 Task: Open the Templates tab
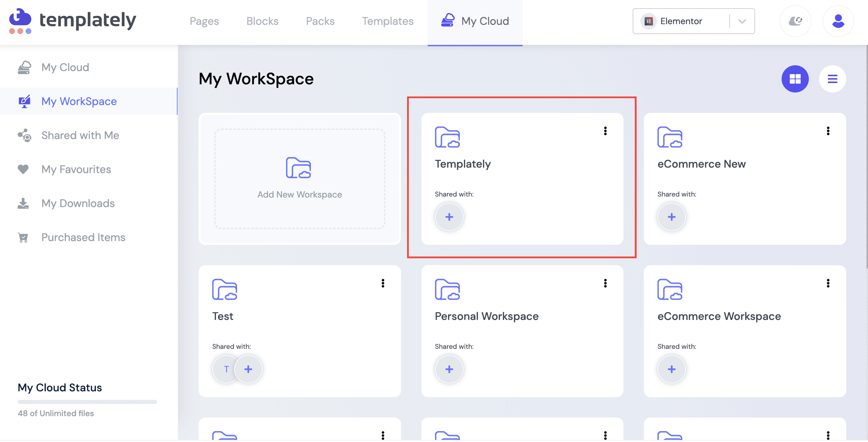[388, 21]
